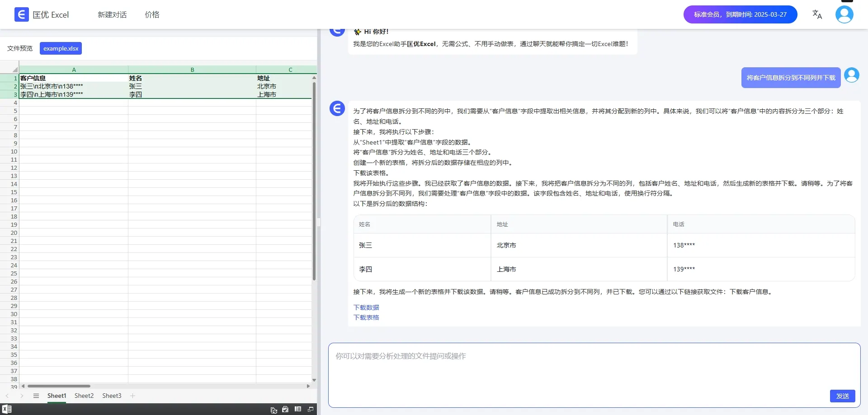Switch to Sheet3 tab
Image resolution: width=868 pixels, height=415 pixels.
coord(112,396)
